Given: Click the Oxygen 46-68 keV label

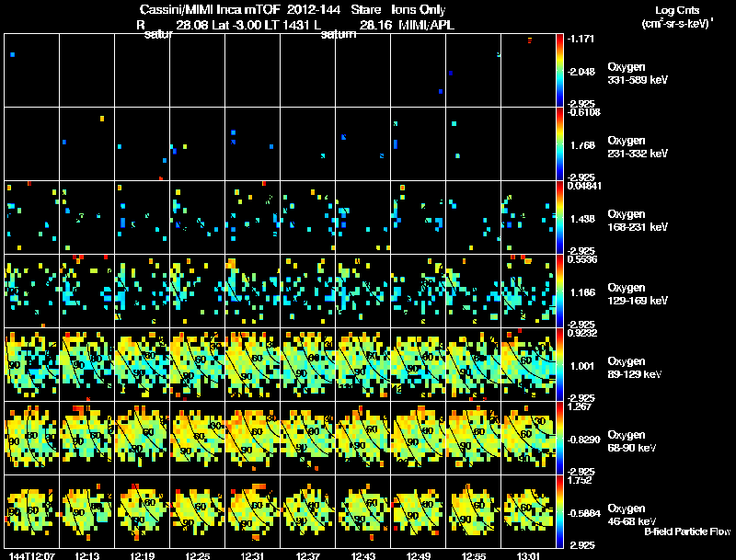Looking at the screenshot, I should click(632, 515).
